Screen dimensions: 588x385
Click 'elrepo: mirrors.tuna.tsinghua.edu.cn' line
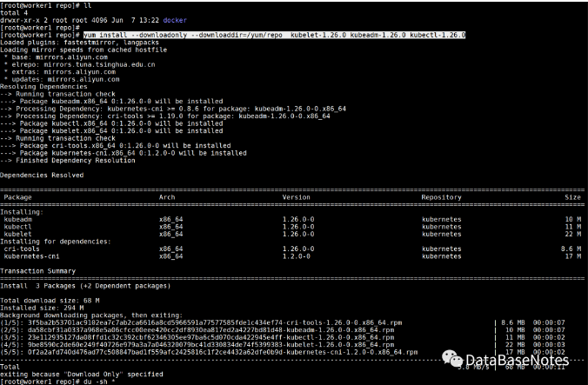(80, 64)
